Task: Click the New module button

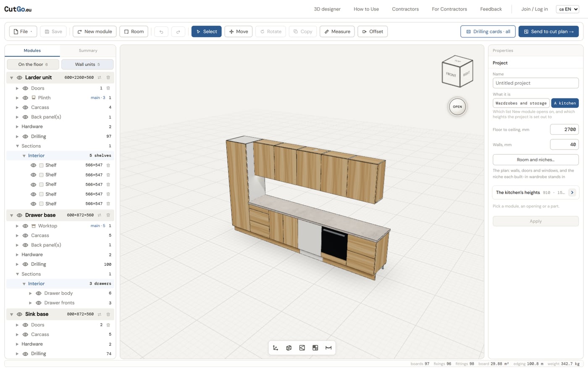Action: (94, 32)
